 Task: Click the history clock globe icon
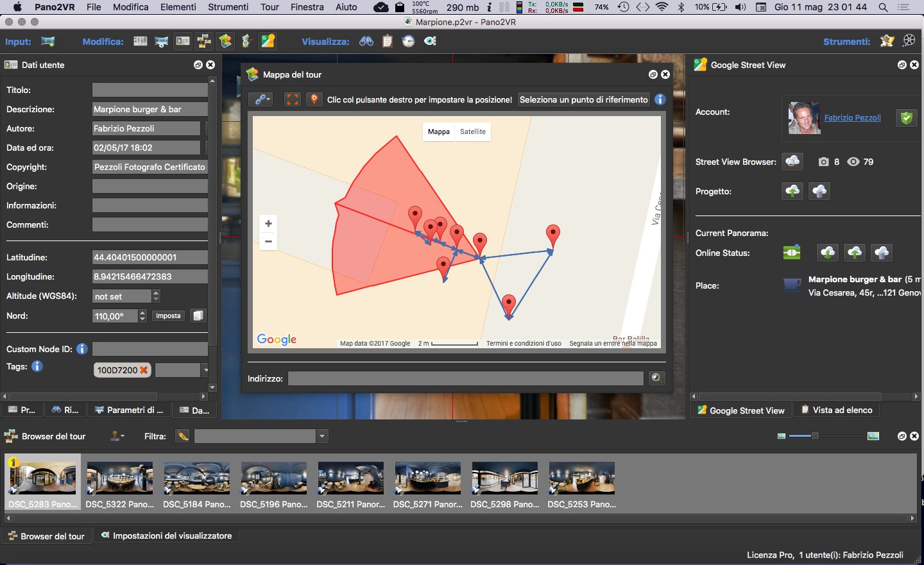[x=409, y=41]
